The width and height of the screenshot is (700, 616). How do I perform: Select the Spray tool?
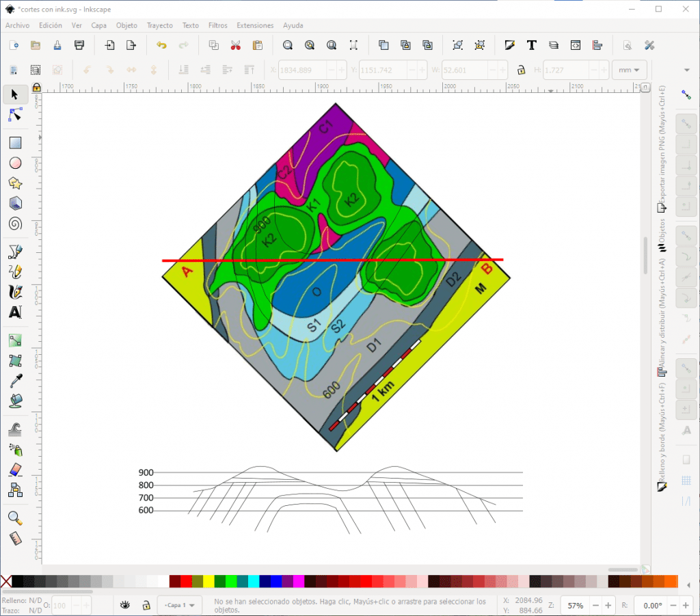[15, 449]
